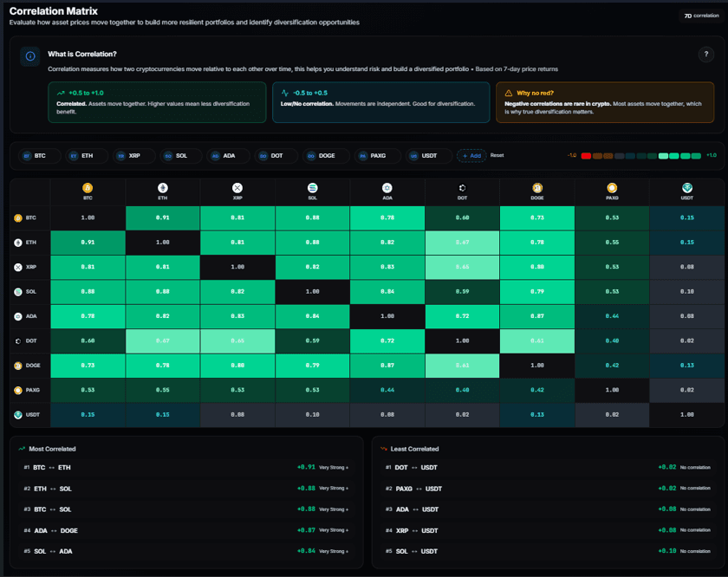Toggle the XRP asset chip
This screenshot has width=728, height=577.
click(x=134, y=155)
